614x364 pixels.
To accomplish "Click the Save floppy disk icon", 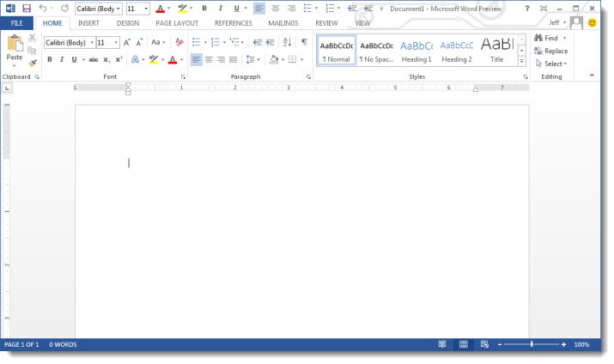I will (27, 9).
